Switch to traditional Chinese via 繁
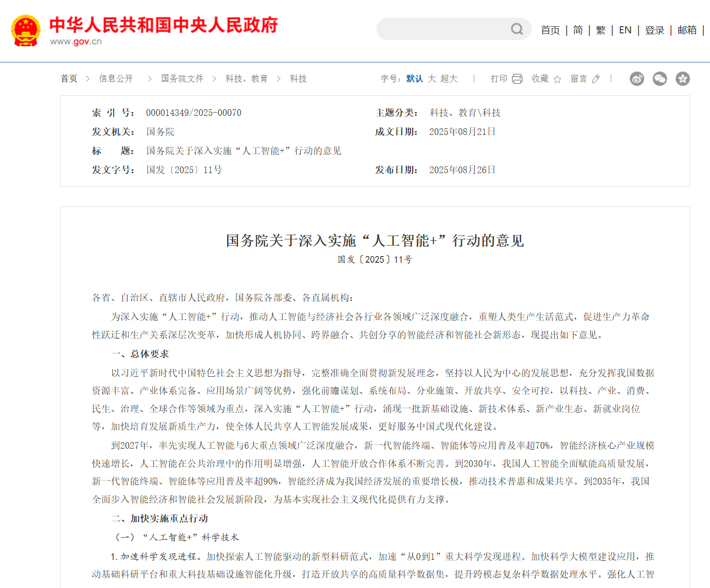This screenshot has width=710, height=588. 600,30
